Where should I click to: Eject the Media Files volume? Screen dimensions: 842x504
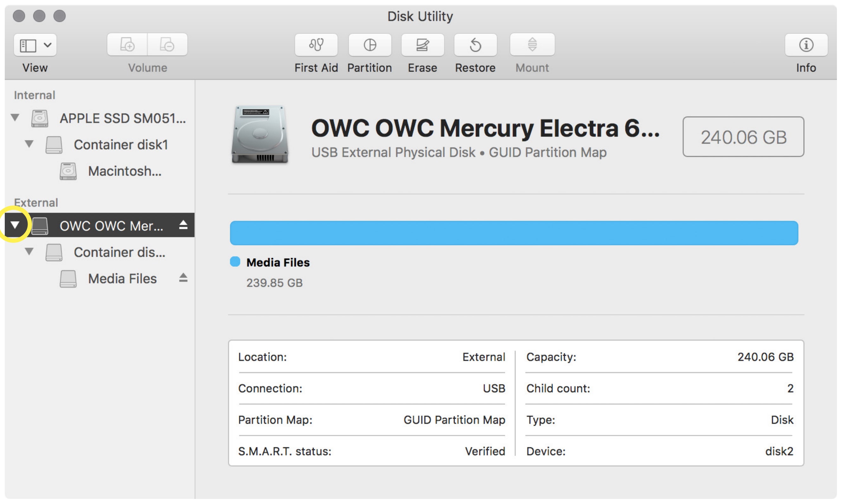point(183,278)
